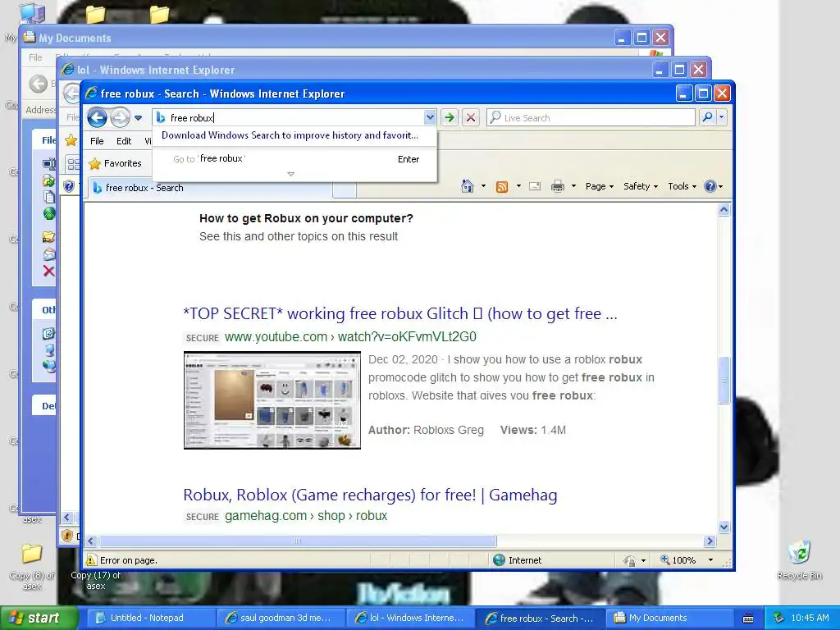This screenshot has width=840, height=630.
Task: Open 'TOP SECRET working free robux Glitch' result
Action: tap(400, 313)
